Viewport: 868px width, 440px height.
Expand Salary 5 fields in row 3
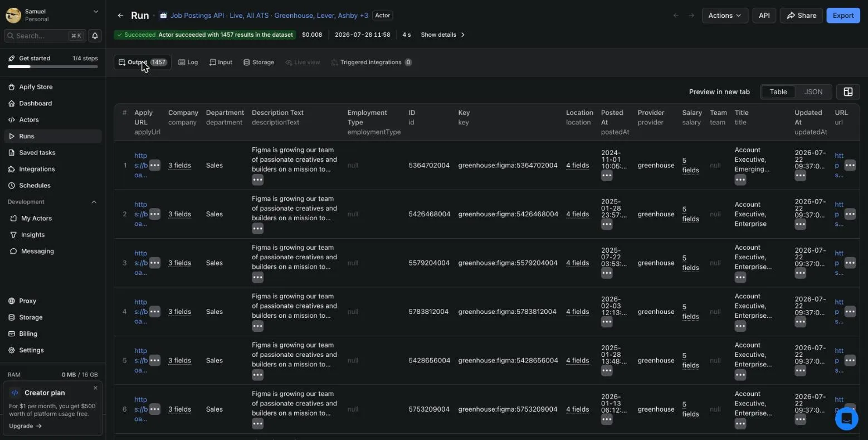coord(690,263)
